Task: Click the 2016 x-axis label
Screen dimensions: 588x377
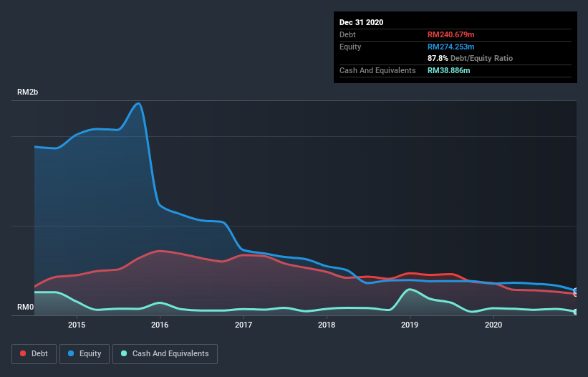Action: (160, 325)
